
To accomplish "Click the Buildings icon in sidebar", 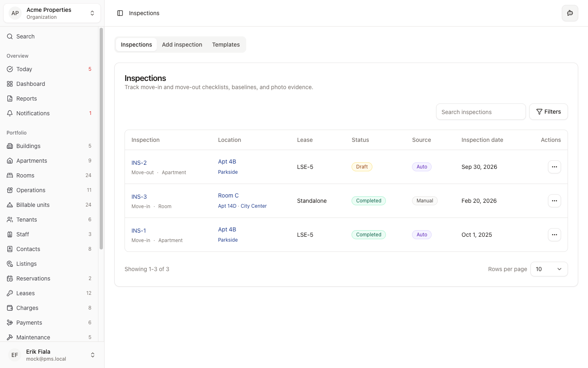I will tap(10, 146).
